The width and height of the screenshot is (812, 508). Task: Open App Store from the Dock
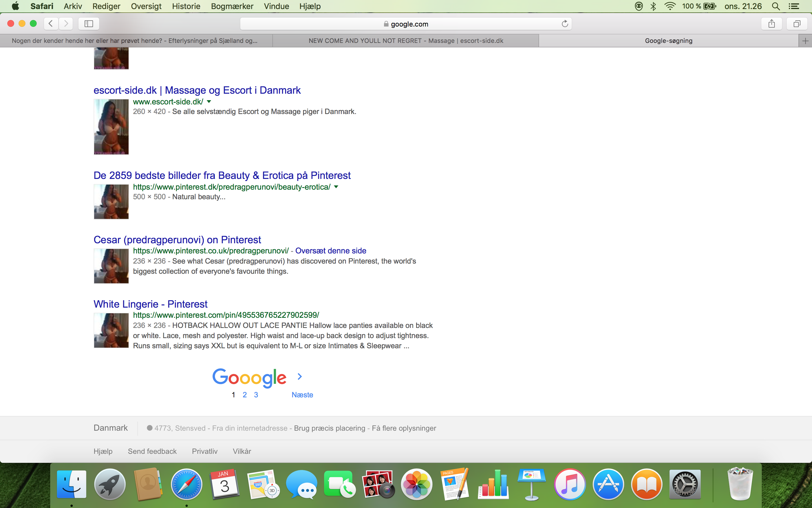[x=608, y=484]
